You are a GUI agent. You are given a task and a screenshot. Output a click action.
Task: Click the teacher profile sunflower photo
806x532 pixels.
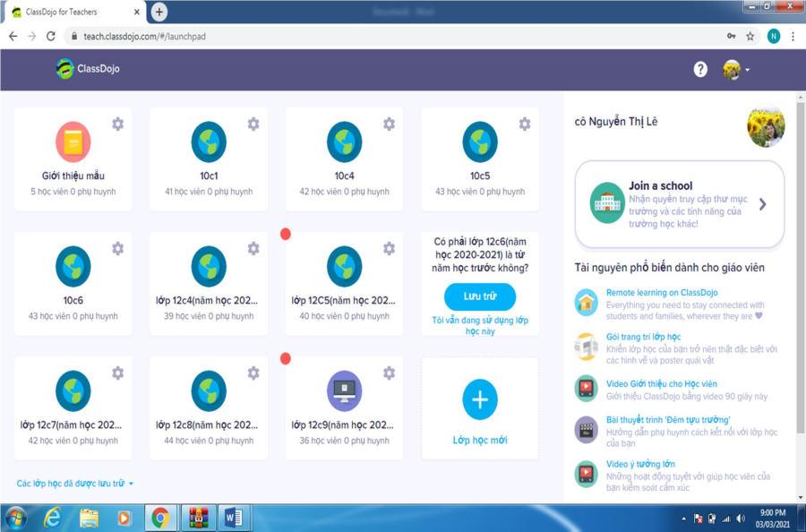pos(766,126)
